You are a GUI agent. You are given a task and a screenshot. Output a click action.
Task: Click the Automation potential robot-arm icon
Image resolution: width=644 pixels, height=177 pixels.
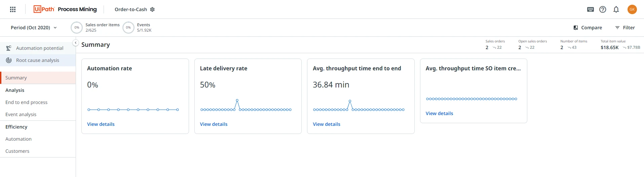[9, 48]
